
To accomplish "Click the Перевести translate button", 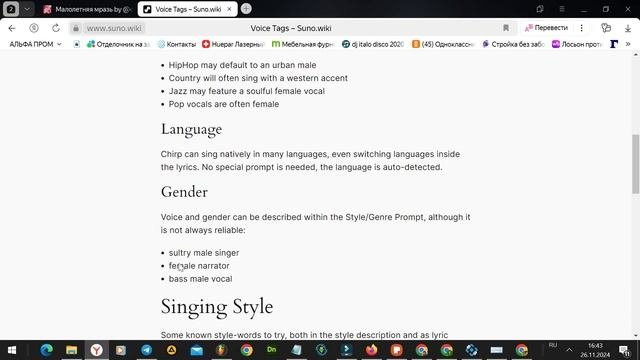I will click(547, 28).
